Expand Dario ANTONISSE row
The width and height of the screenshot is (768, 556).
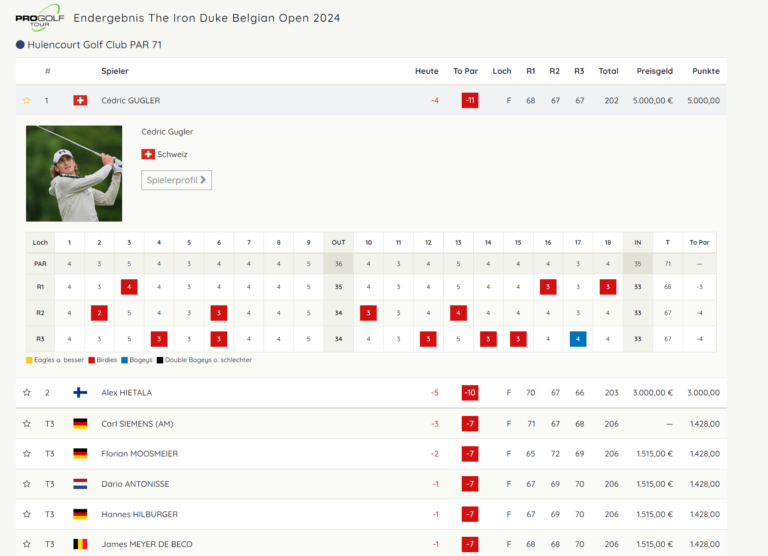[x=371, y=484]
